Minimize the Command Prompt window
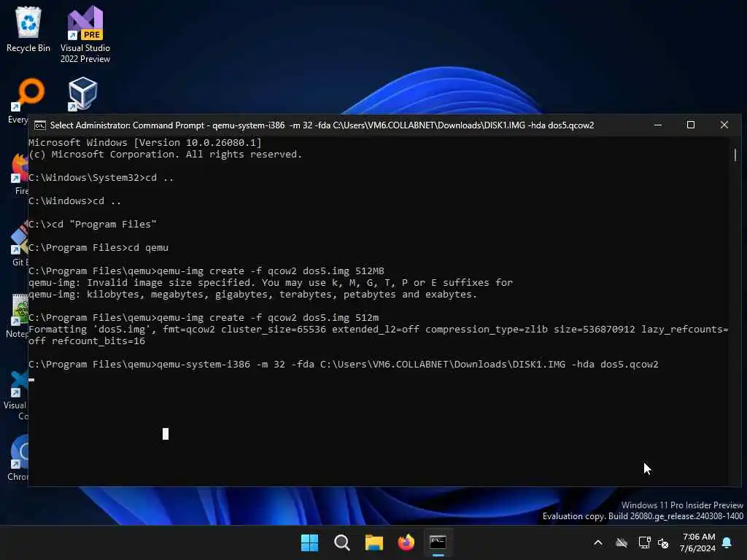The height and width of the screenshot is (560, 747). pyautogui.click(x=658, y=125)
